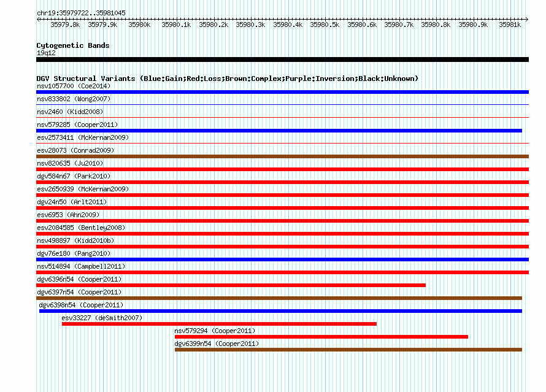Click the chr19:35979722..35981045 coordinate label
The width and height of the screenshot is (546, 392).
[x=81, y=13]
